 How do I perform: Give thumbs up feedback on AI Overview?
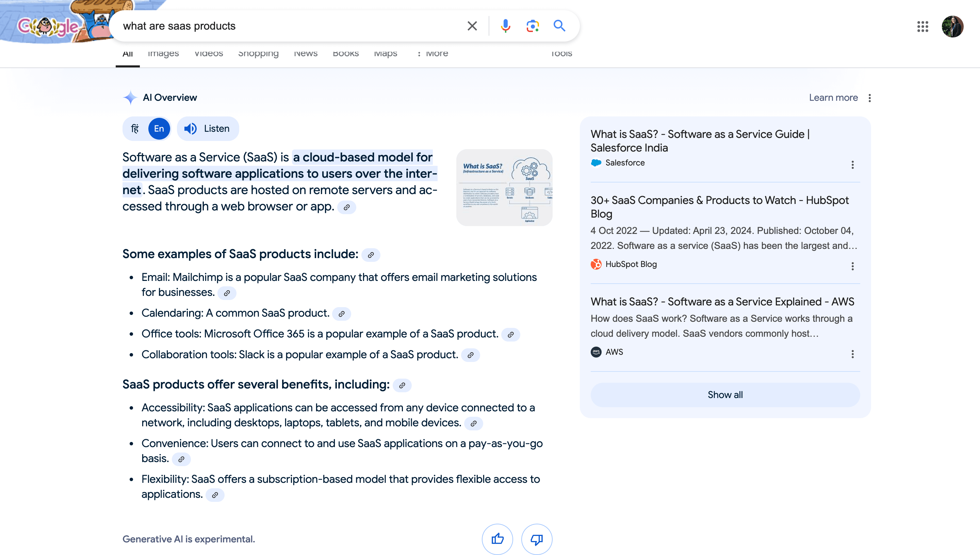point(497,539)
